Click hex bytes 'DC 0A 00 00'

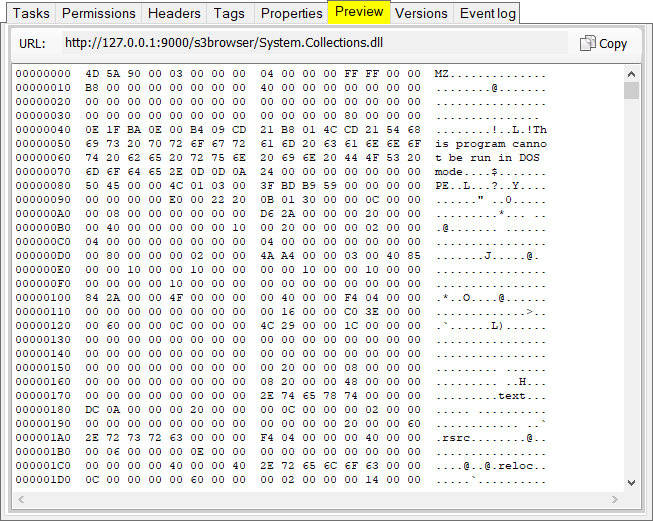[123, 410]
